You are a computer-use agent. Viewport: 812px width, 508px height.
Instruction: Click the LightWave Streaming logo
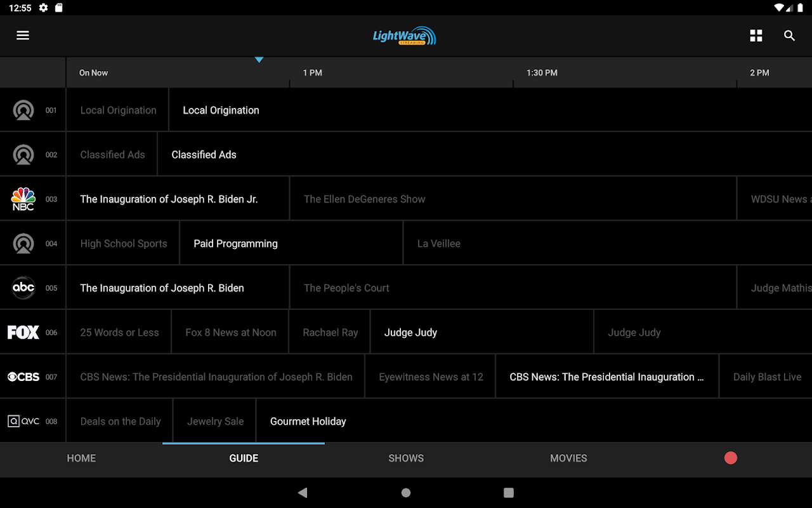[x=405, y=36]
